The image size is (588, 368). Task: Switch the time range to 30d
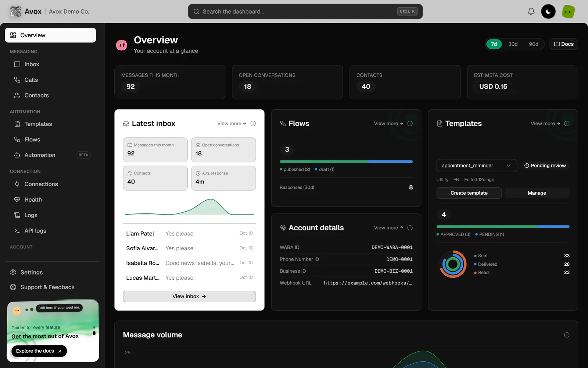coord(513,44)
